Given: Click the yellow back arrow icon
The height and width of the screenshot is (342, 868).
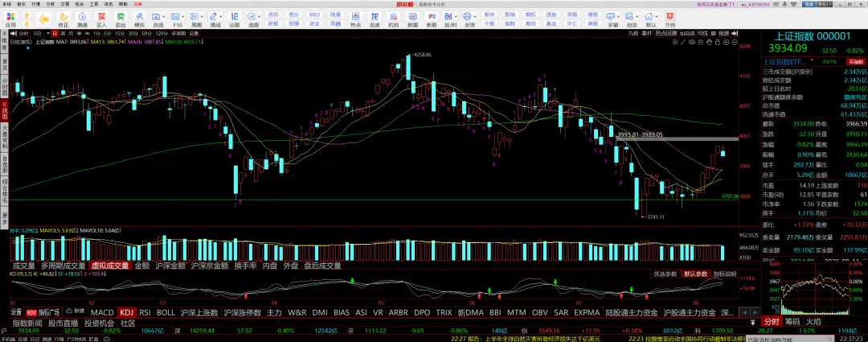Looking at the screenshot, I should (43, 19).
